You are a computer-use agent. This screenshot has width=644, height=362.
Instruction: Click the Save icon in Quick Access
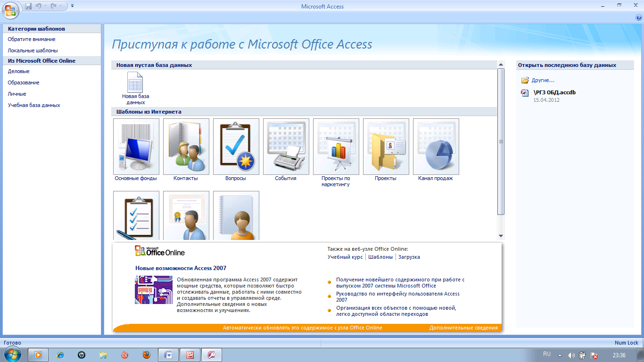(28, 6)
